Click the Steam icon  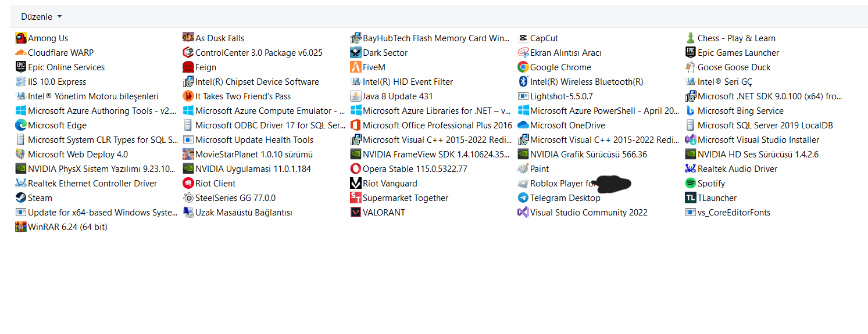click(x=21, y=198)
